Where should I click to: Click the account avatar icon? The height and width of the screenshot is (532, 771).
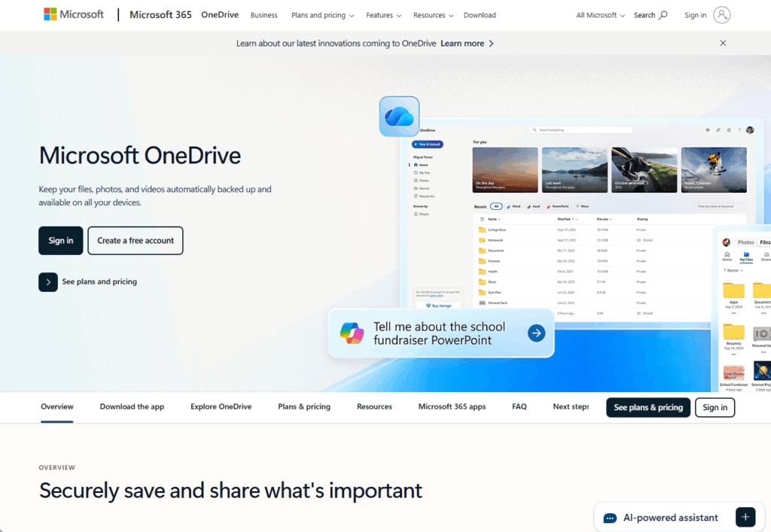[722, 15]
